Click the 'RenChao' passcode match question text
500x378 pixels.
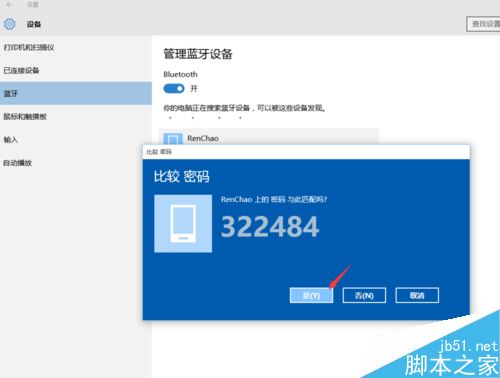tap(274, 199)
